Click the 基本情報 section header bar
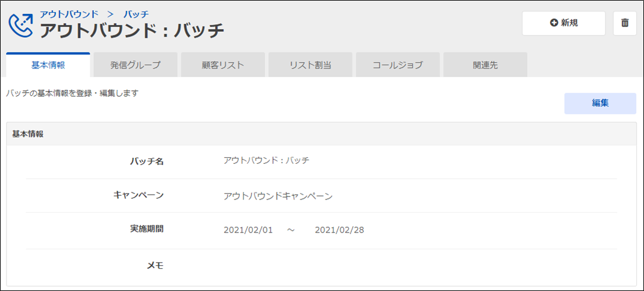Image resolution: width=644 pixels, height=291 pixels. pos(321,134)
